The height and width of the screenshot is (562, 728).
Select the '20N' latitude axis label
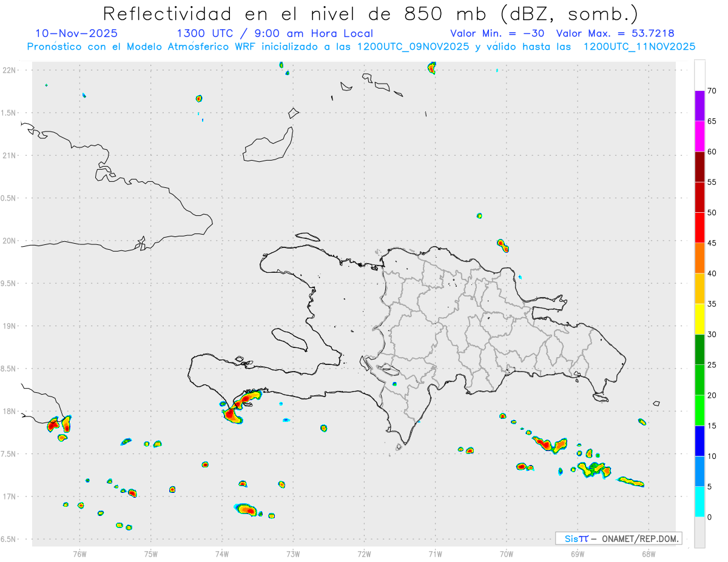10,241
